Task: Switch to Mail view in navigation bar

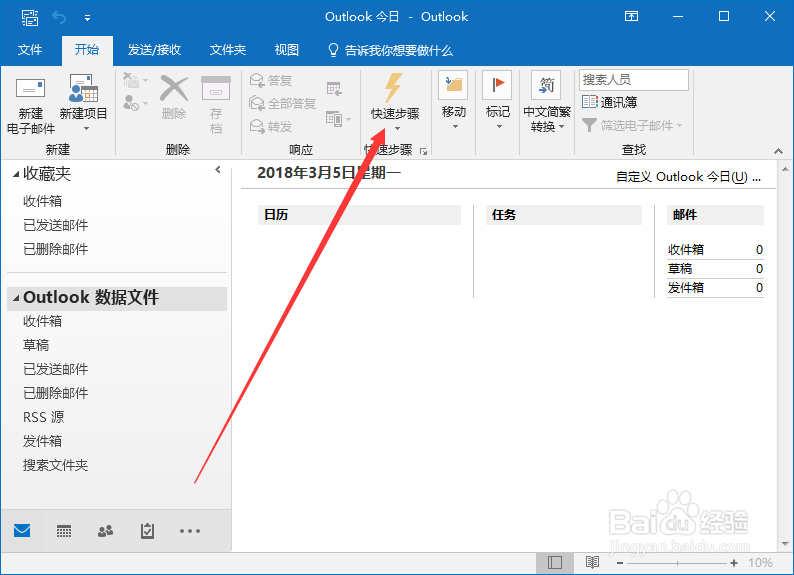Action: (22, 531)
